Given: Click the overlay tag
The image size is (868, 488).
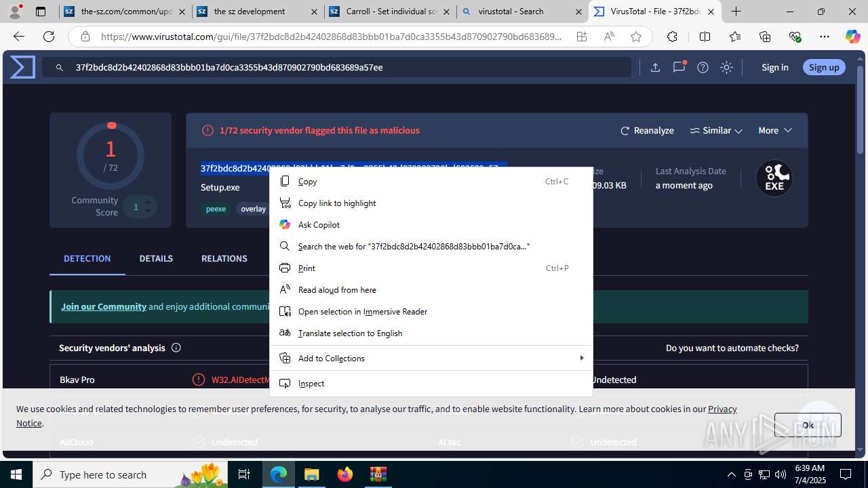Looking at the screenshot, I should click(x=253, y=209).
